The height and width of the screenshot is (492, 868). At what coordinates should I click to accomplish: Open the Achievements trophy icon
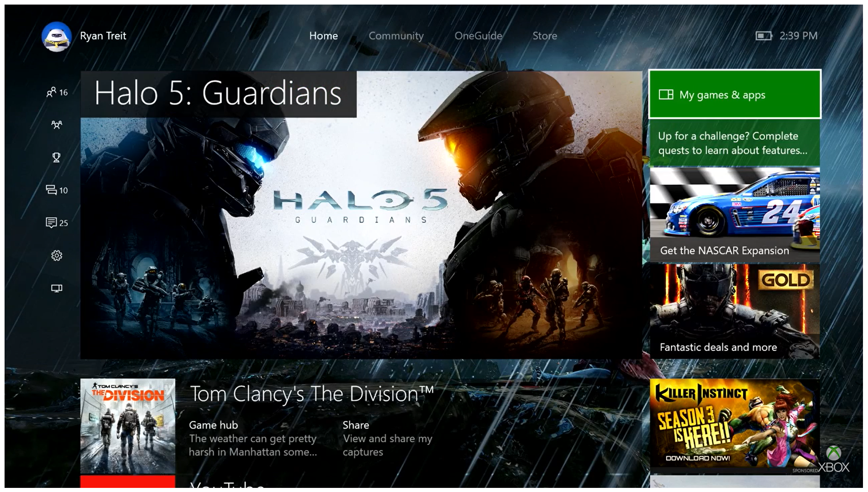(56, 157)
